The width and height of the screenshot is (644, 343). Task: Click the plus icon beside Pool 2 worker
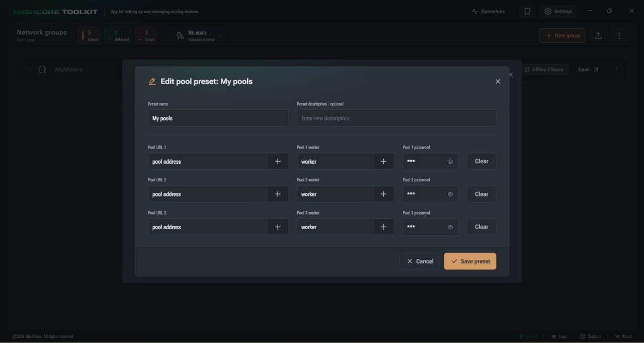pyautogui.click(x=383, y=194)
